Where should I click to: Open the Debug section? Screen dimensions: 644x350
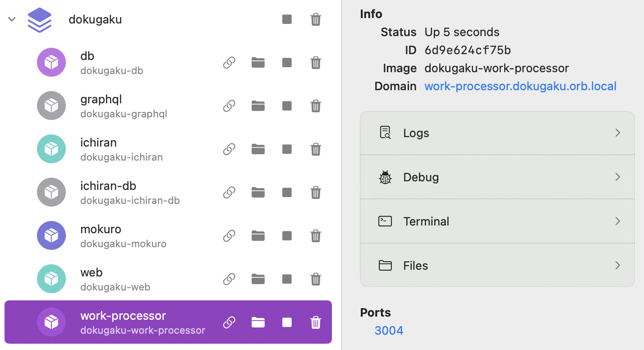pyautogui.click(x=497, y=177)
